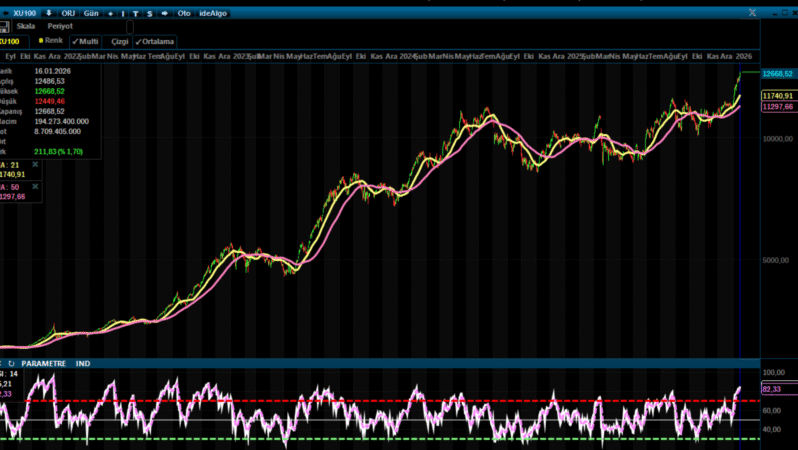Toggle the Ortalama checkbox option

[x=154, y=42]
